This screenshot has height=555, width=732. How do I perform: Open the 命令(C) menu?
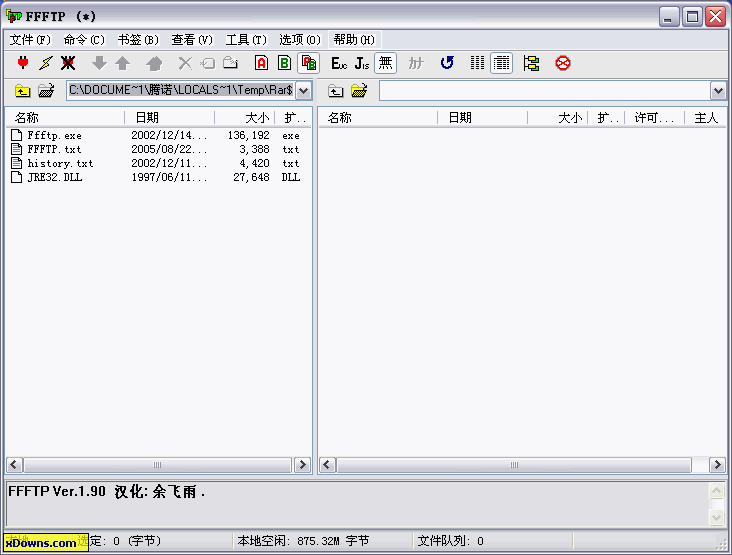click(x=84, y=40)
